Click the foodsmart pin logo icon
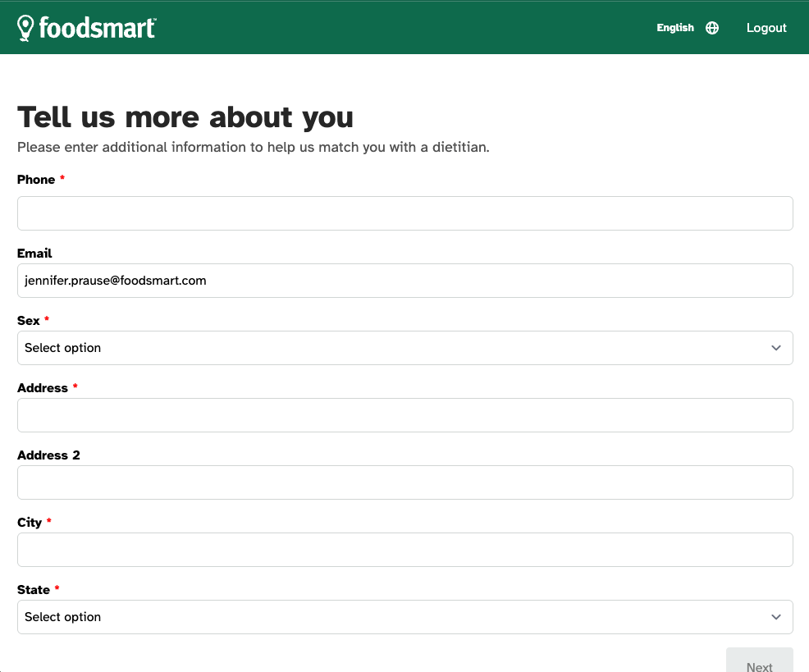Image resolution: width=809 pixels, height=672 pixels. pyautogui.click(x=25, y=28)
